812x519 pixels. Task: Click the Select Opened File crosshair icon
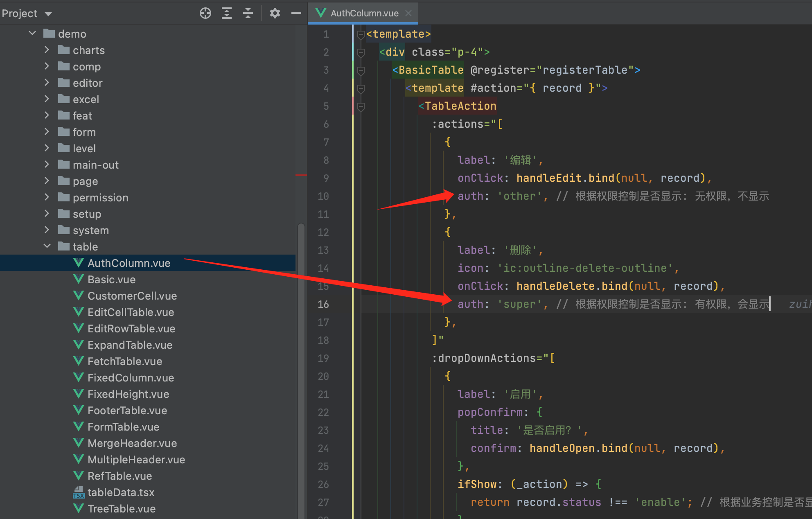tap(205, 13)
